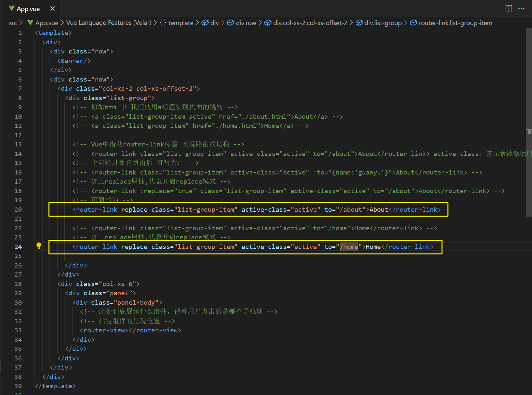The height and width of the screenshot is (395, 532).
Task: Click the chevron after src breadcrumb
Action: pos(21,23)
